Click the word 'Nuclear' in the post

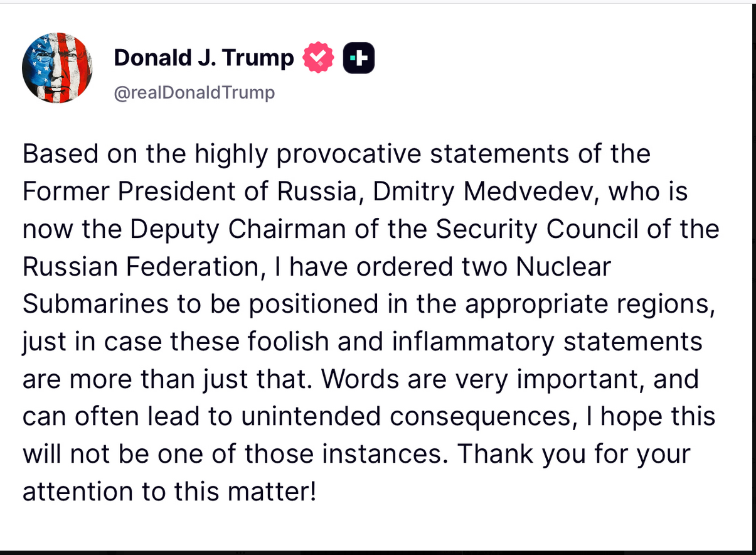(x=563, y=267)
